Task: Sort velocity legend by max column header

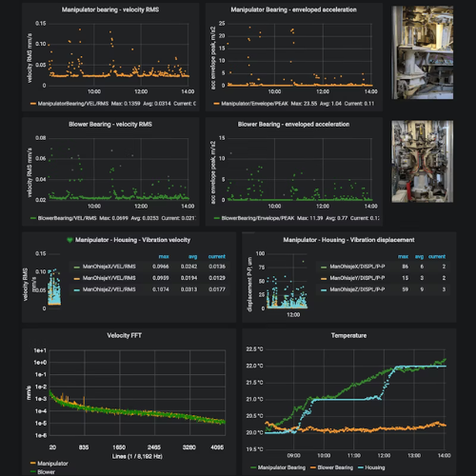Action: pyautogui.click(x=164, y=256)
